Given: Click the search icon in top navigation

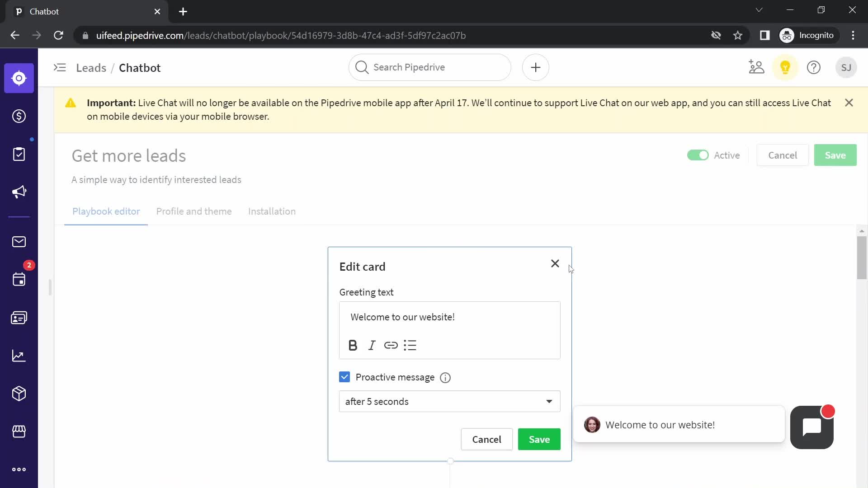Looking at the screenshot, I should coord(362,67).
